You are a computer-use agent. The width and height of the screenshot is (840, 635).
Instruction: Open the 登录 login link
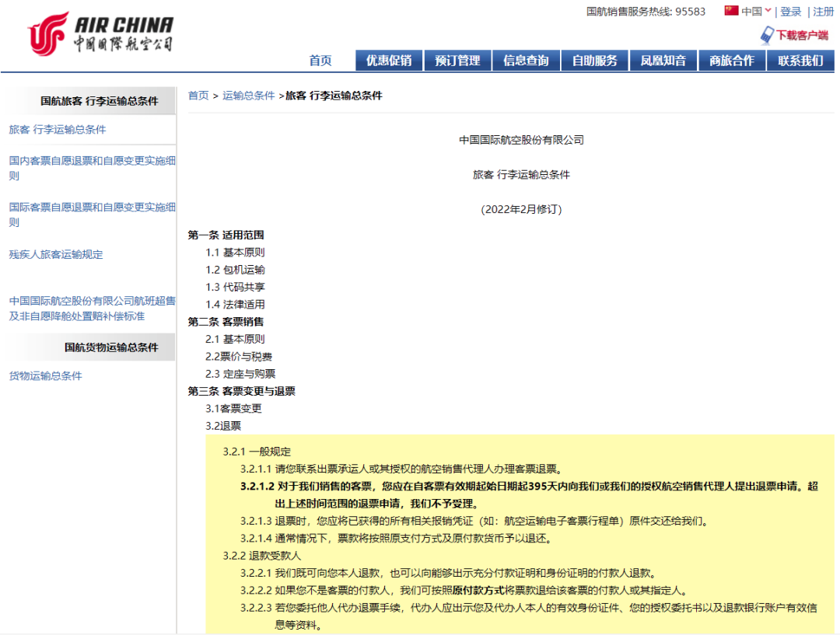coord(790,12)
